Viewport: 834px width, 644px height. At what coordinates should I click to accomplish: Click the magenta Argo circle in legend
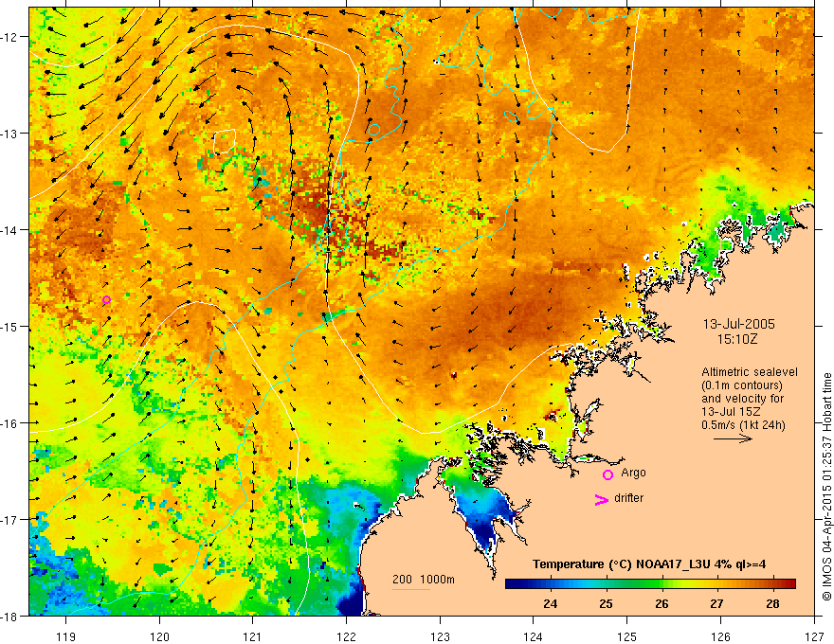[x=607, y=474]
